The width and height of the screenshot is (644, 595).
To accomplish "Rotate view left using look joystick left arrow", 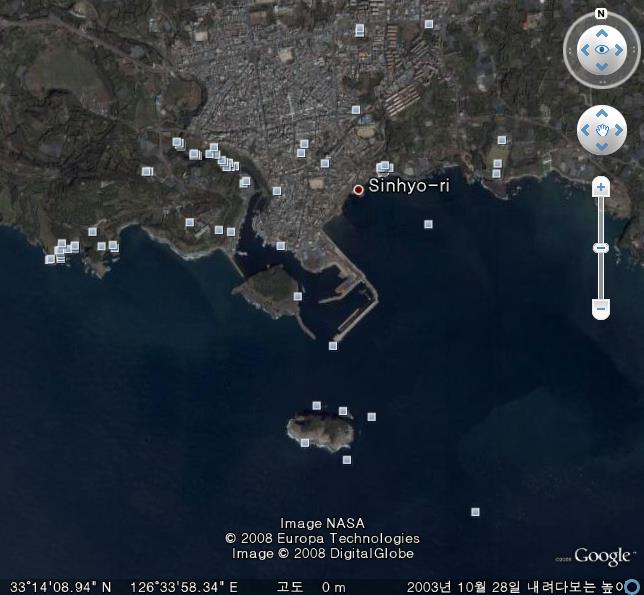I will [x=585, y=50].
